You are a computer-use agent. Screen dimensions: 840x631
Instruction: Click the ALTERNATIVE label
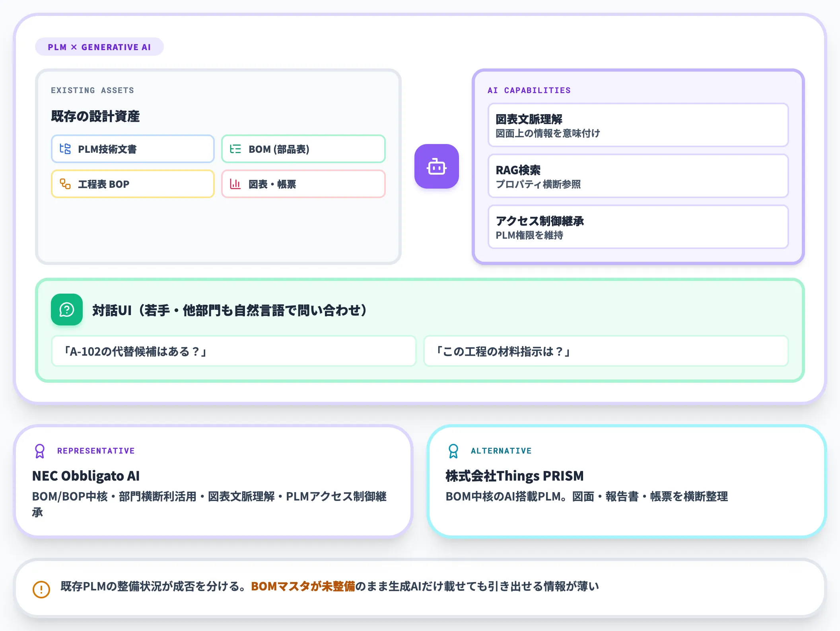(501, 451)
